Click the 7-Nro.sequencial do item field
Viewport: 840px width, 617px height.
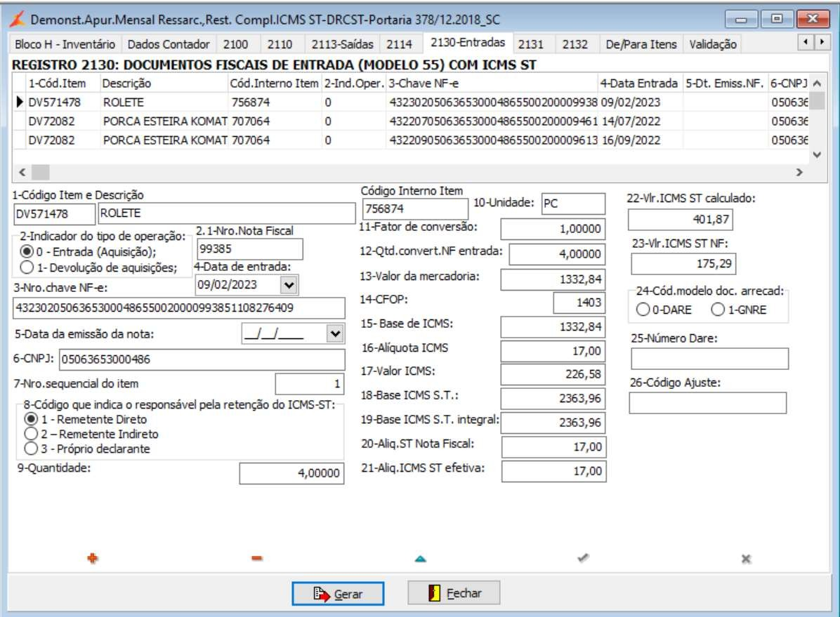[310, 384]
